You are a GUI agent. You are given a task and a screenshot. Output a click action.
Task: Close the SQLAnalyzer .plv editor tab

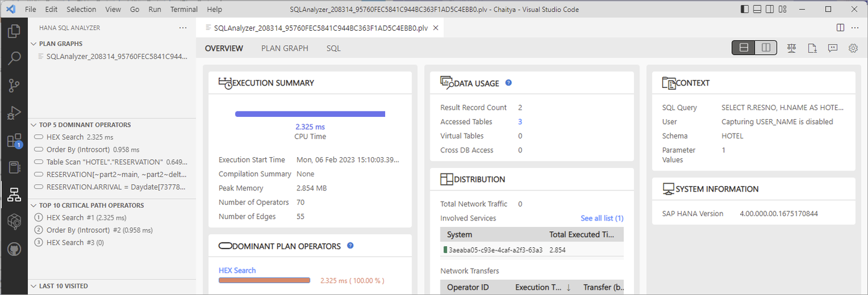(x=436, y=28)
